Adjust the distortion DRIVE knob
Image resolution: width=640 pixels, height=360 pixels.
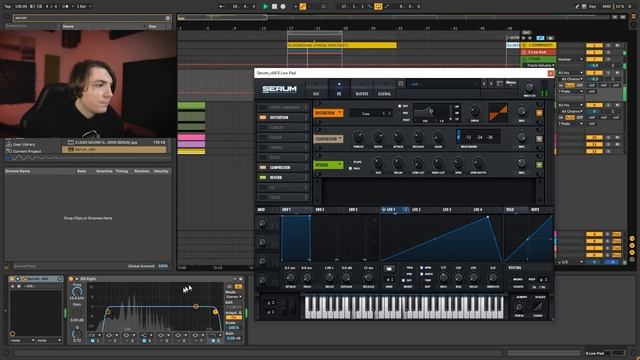pyautogui.click(x=475, y=111)
